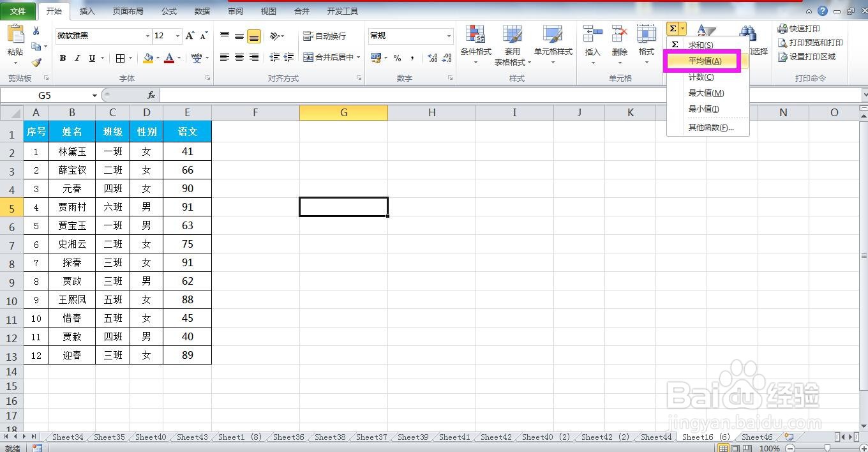Click inside the formula bar input
This screenshot has width=868, height=452.
tap(511, 95)
